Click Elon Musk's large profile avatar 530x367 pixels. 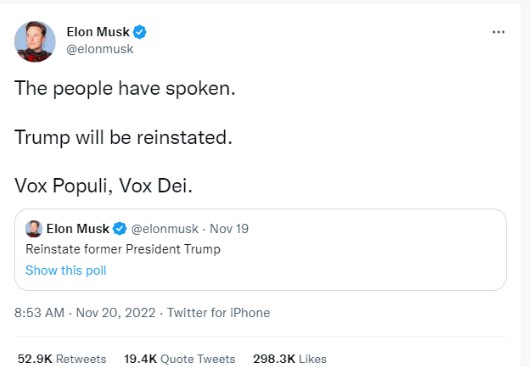(x=35, y=42)
